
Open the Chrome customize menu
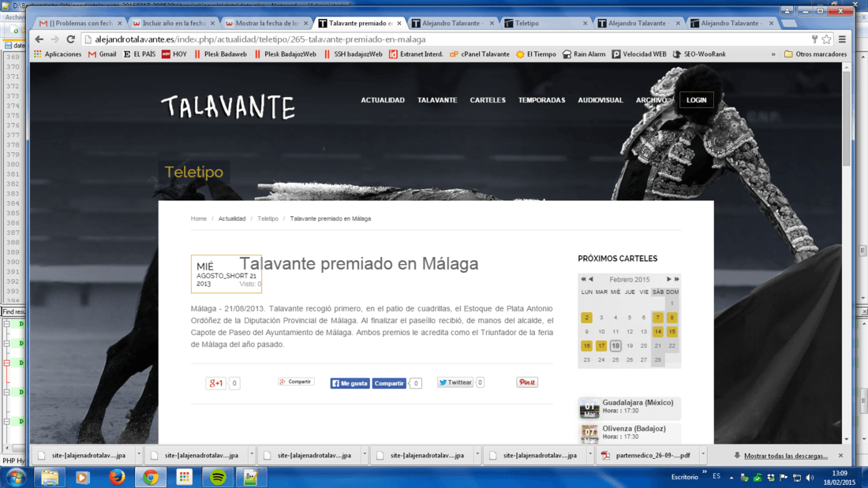842,39
